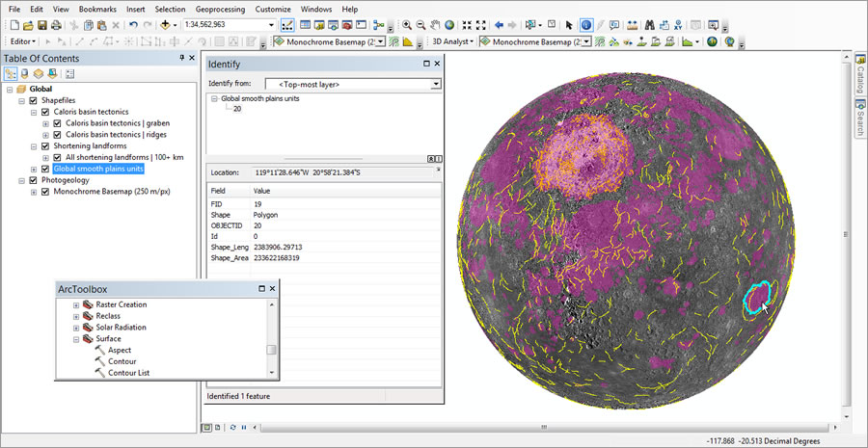Click the Zoom In magnifier tool
Image resolution: width=868 pixels, height=448 pixels.
coord(407,24)
